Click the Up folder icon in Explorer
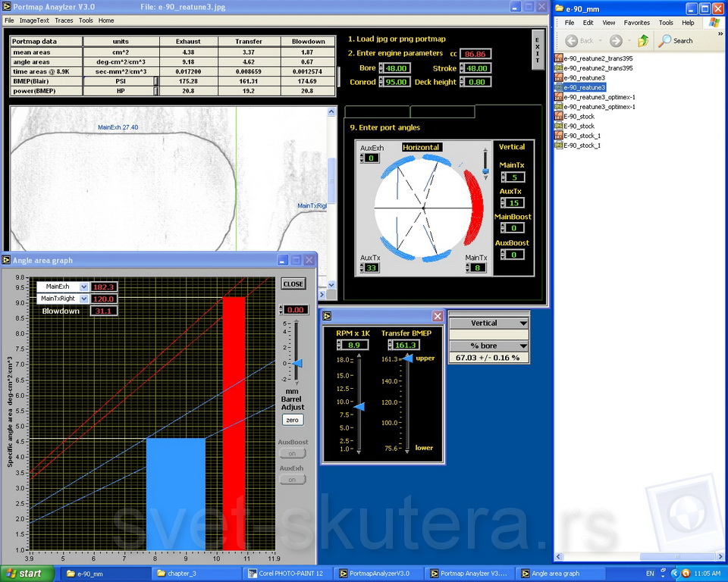This screenshot has height=582, width=728. tap(643, 40)
